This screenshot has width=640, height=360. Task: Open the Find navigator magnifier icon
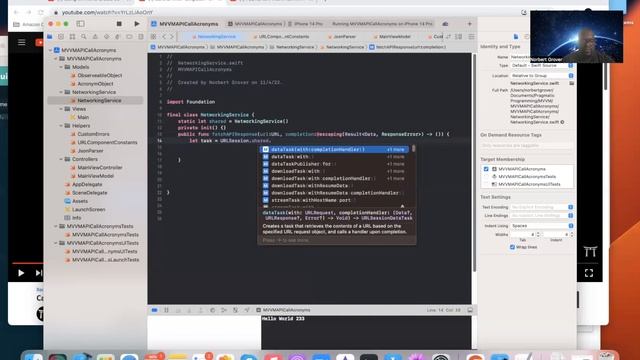point(84,37)
